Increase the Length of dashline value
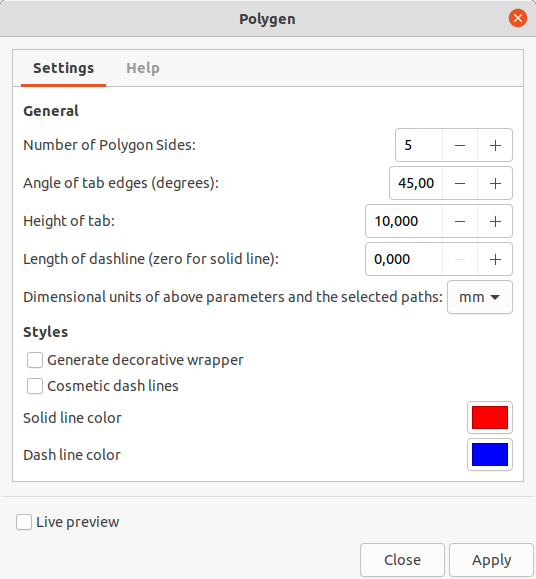The image size is (536, 579). point(495,259)
